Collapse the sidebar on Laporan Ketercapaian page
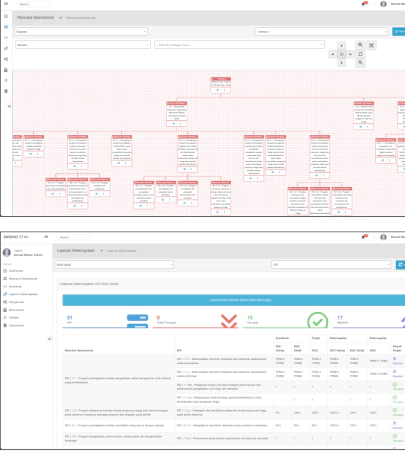 tap(49, 339)
